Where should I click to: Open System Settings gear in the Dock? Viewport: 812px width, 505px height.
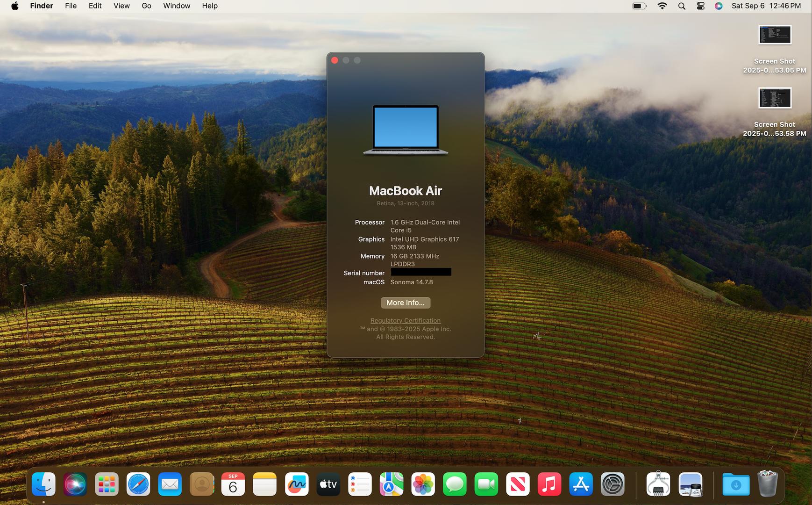point(613,484)
